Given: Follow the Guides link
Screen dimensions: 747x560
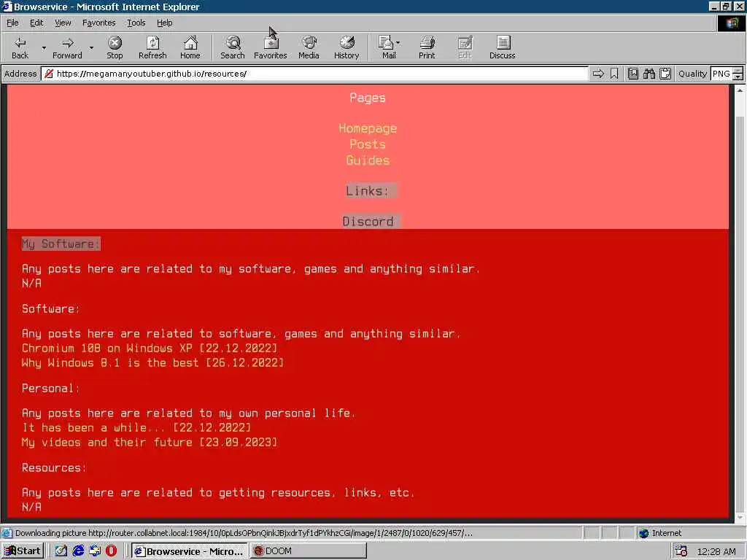Looking at the screenshot, I should [368, 160].
